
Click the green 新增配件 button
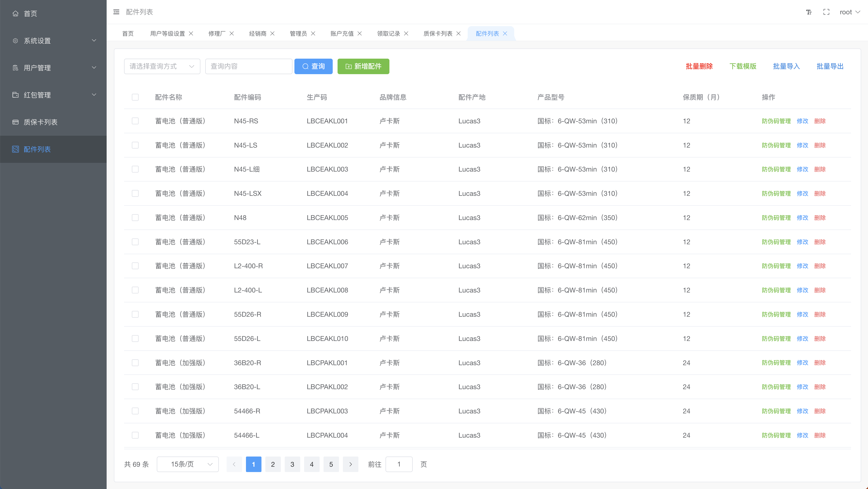(x=363, y=66)
